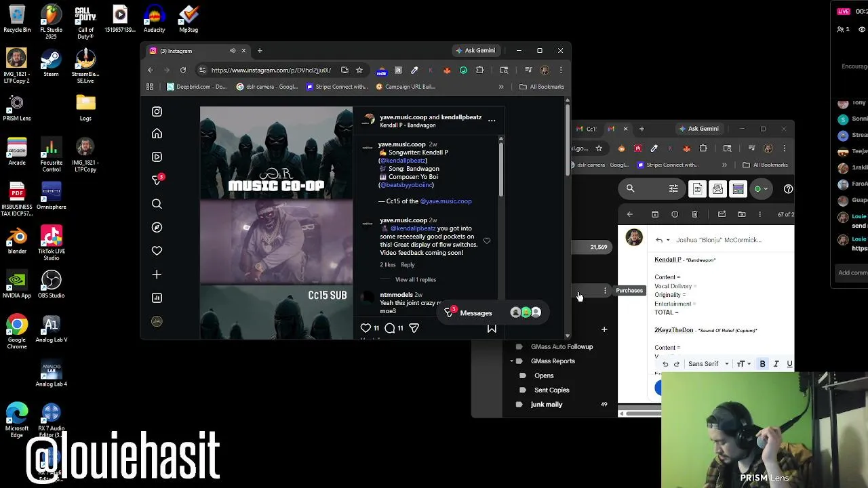Mute the Instagram tab audio

click(233, 51)
